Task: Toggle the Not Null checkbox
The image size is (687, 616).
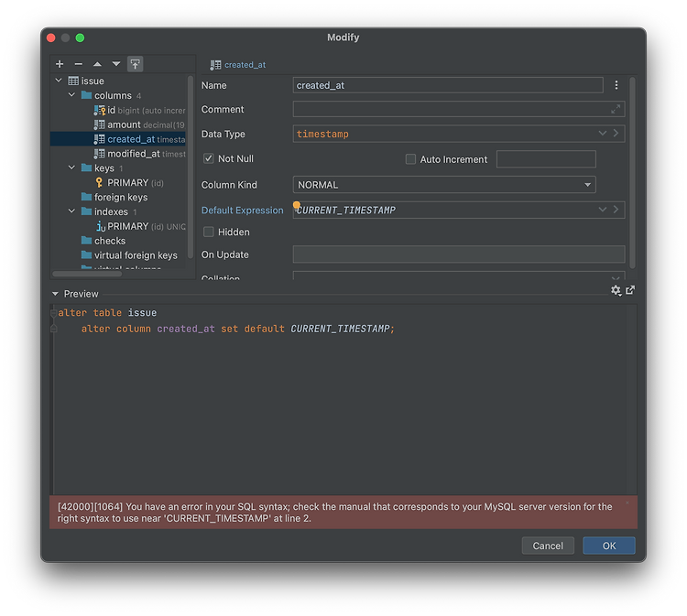Action: pos(209,158)
